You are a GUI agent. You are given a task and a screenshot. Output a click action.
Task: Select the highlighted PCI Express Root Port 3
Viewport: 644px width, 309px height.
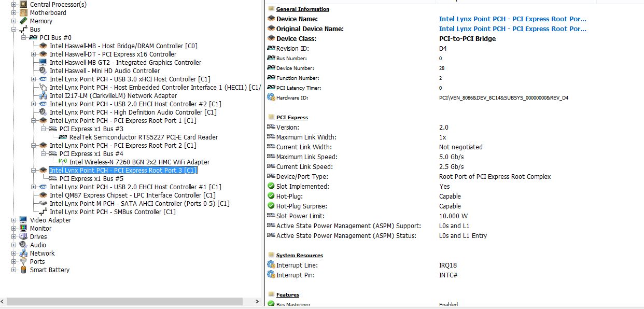click(x=123, y=170)
